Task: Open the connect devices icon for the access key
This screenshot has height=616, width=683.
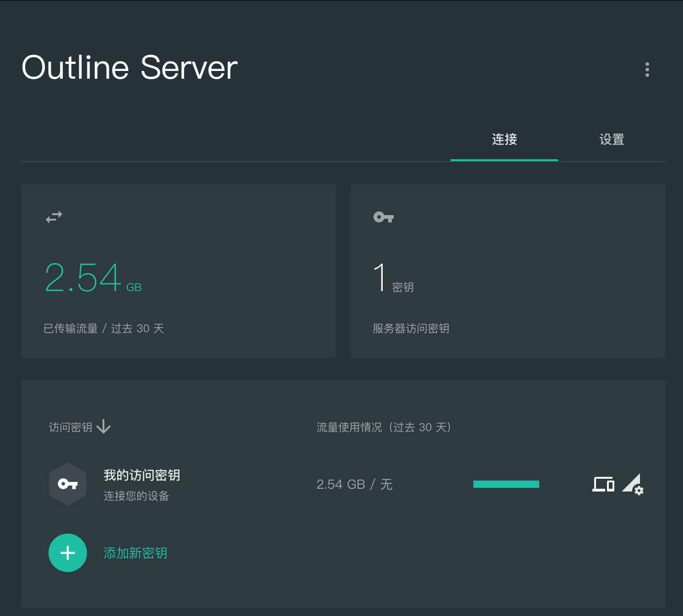Action: [603, 484]
